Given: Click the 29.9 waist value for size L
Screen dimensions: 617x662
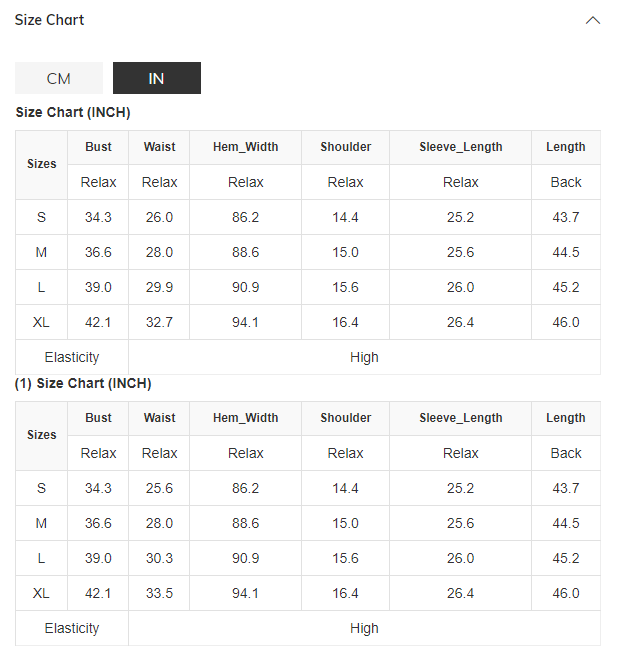Looking at the screenshot, I should pos(159,287).
